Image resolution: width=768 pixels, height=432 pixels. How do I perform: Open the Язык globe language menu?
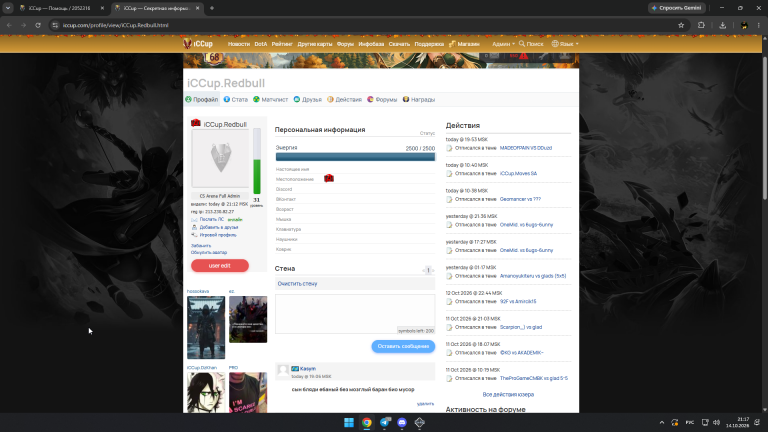point(565,44)
